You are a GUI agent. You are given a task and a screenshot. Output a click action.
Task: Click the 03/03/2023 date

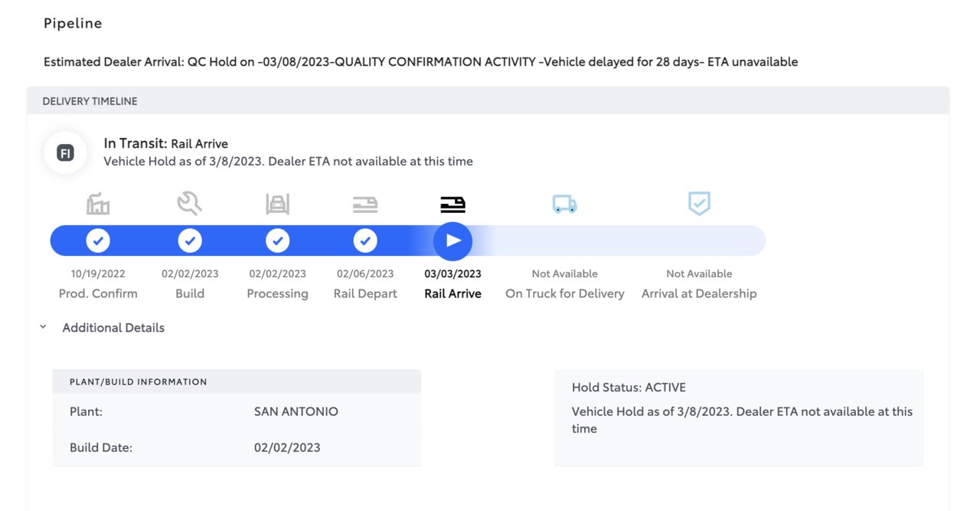point(453,274)
